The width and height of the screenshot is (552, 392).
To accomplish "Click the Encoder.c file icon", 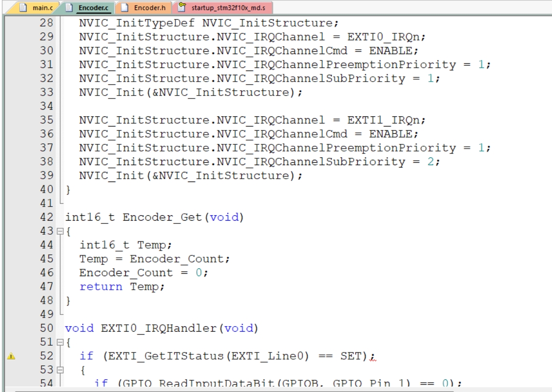I will click(x=70, y=7).
